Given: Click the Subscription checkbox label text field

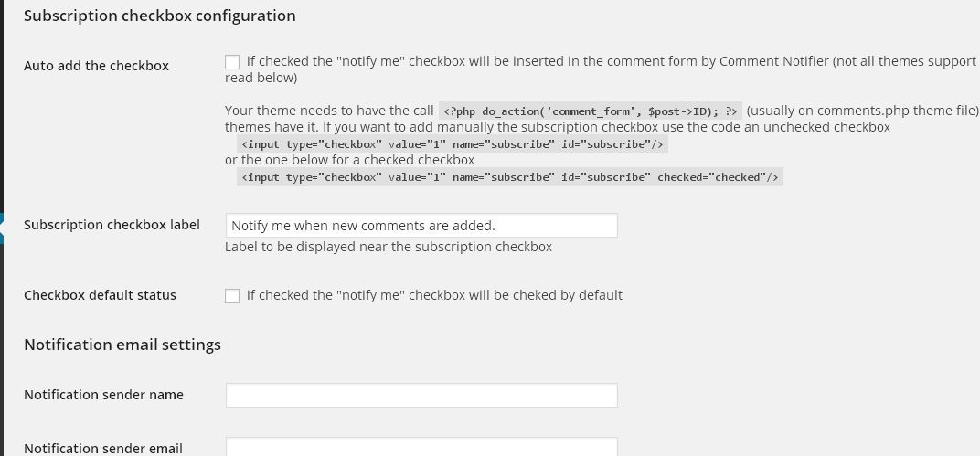Looking at the screenshot, I should coord(421,226).
